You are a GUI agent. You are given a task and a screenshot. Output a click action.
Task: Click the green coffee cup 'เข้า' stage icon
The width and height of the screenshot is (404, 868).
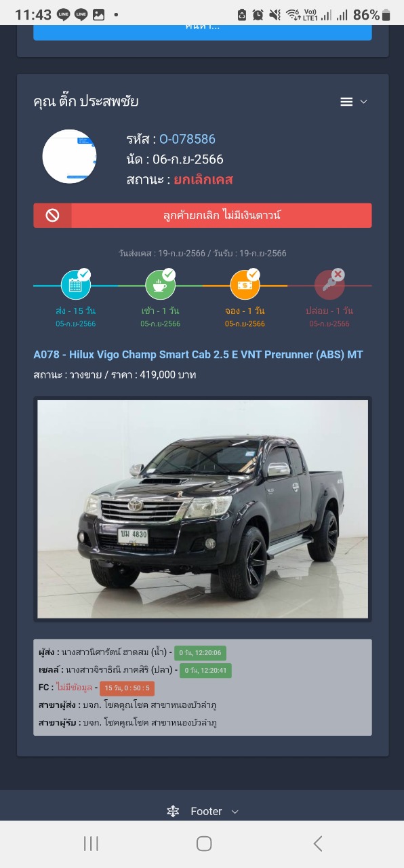pos(160,285)
